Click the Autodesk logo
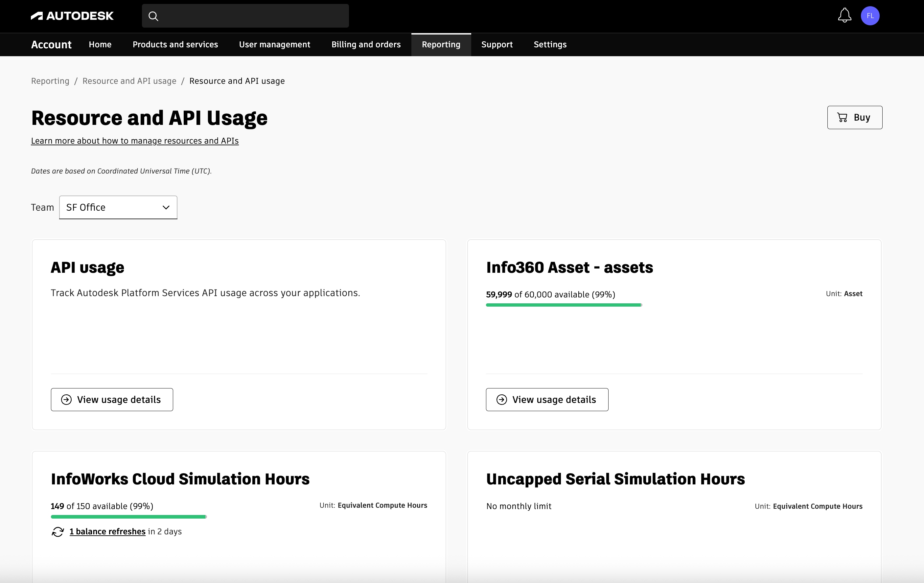Image resolution: width=924 pixels, height=583 pixels. (x=72, y=16)
